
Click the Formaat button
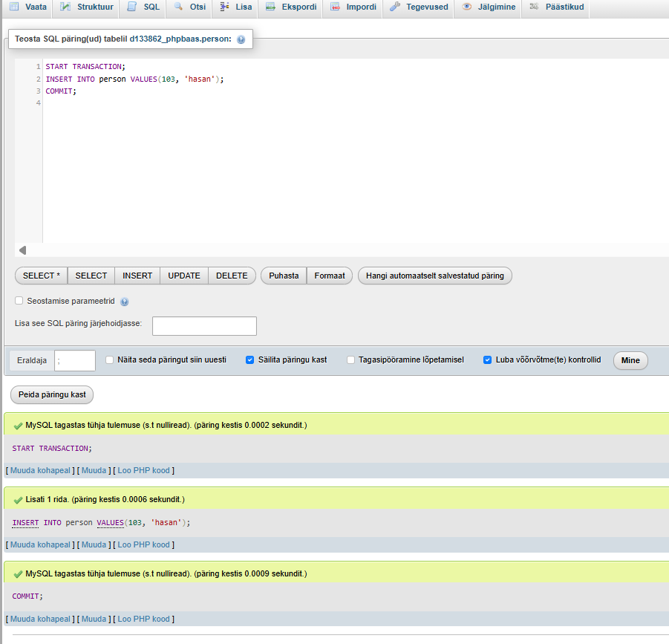click(330, 276)
